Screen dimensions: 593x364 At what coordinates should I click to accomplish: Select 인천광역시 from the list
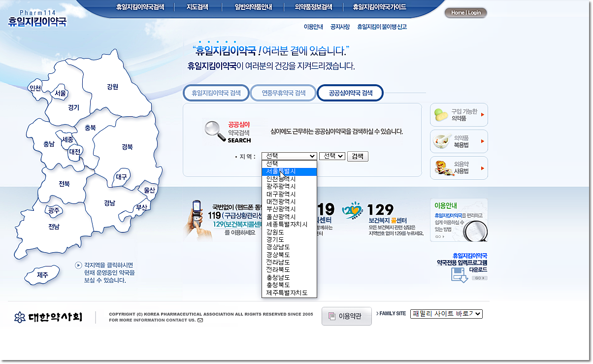289,179
